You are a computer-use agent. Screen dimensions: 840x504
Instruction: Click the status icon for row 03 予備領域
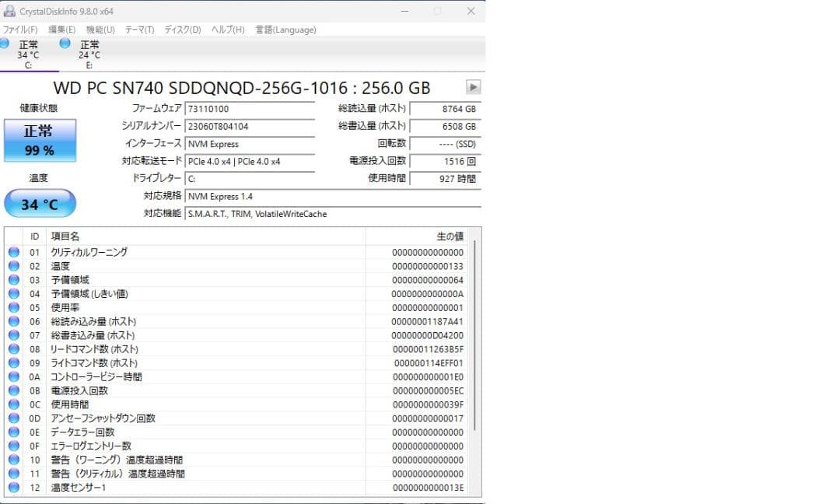point(14,279)
